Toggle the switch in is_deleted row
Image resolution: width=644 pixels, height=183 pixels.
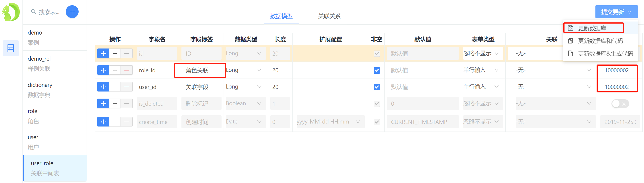(x=620, y=104)
